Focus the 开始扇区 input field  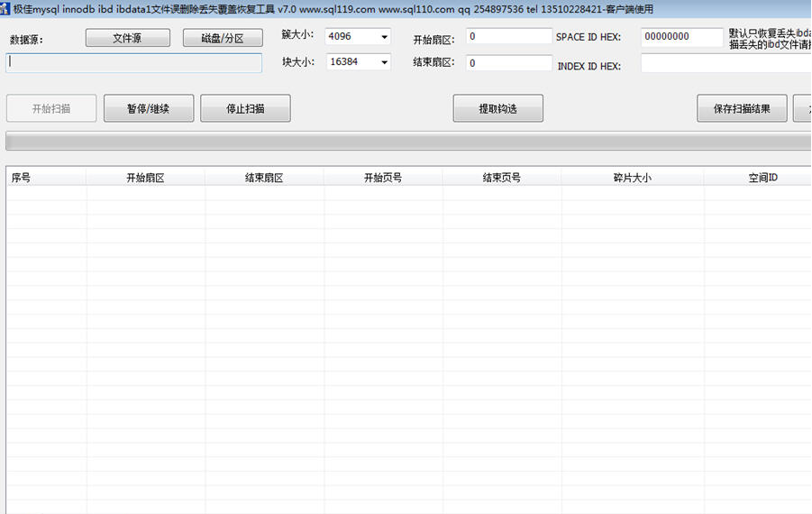(x=509, y=36)
